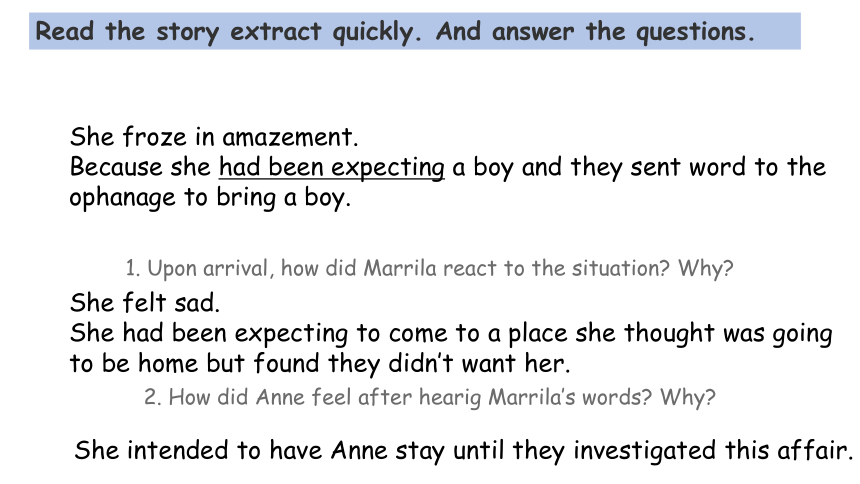Click the sentence "She felt sad."
Image resolution: width=860 pixels, height=484 pixels.
[x=145, y=302]
